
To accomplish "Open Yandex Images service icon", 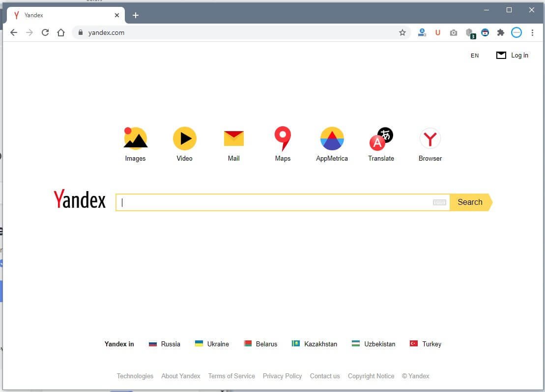I will pyautogui.click(x=135, y=139).
